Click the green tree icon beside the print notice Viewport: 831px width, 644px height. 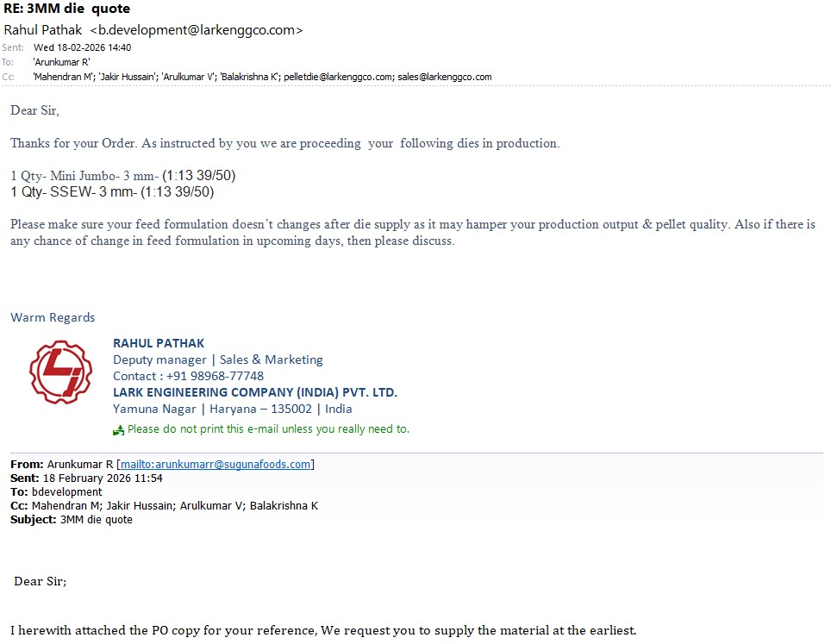click(119, 429)
